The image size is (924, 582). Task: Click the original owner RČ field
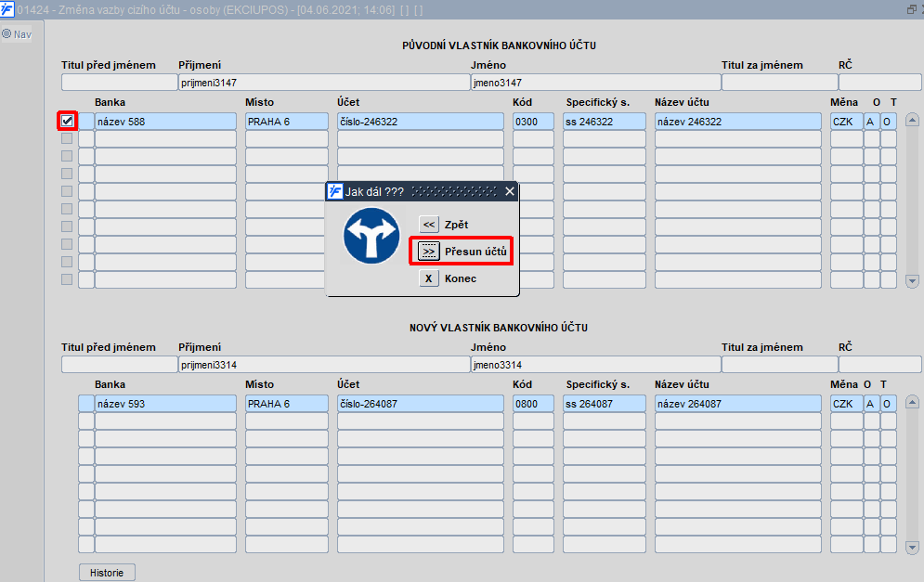click(880, 83)
